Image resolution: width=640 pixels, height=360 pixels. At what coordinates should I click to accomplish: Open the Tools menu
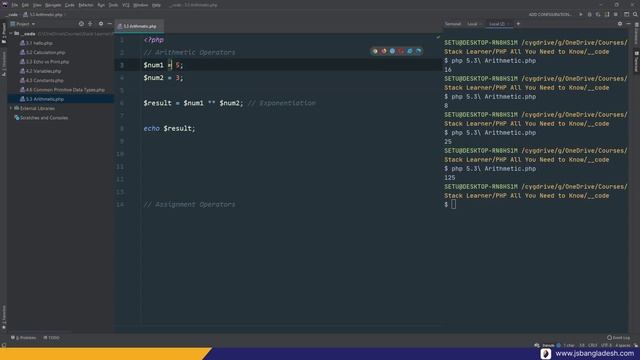[113, 5]
